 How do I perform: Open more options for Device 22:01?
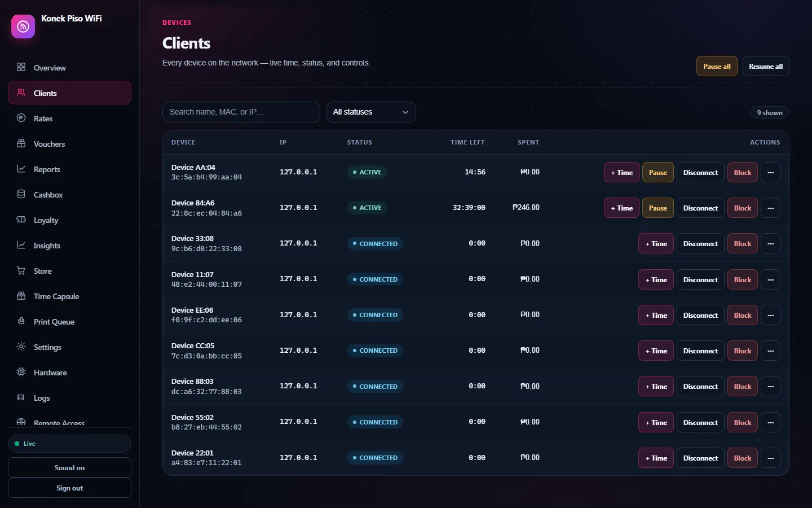770,458
